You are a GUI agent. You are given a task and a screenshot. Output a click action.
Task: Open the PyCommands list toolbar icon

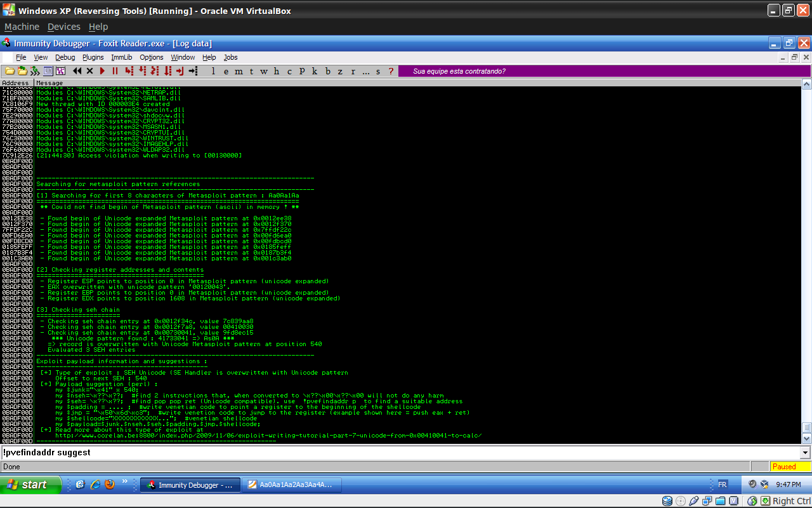48,71
